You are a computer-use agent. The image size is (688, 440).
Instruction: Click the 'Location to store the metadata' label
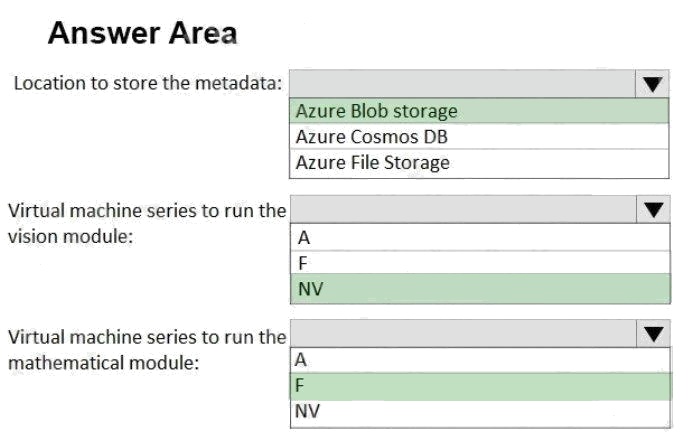[x=147, y=83]
